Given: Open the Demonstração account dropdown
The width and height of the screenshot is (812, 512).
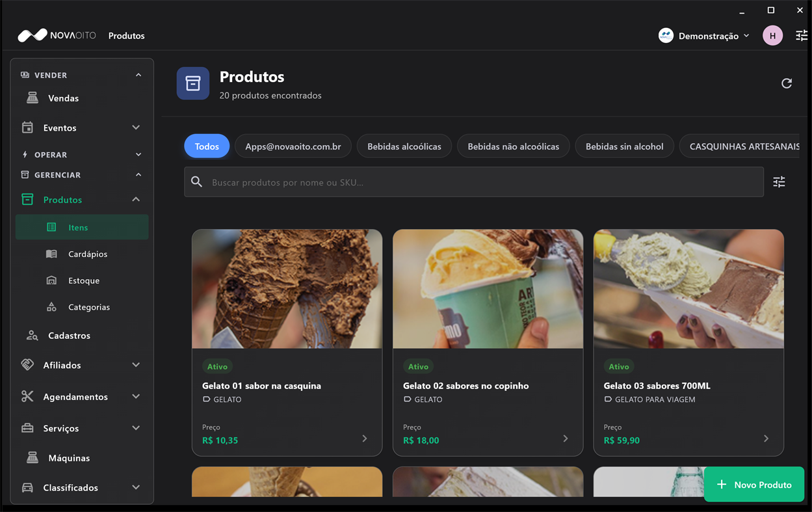Looking at the screenshot, I should point(705,36).
